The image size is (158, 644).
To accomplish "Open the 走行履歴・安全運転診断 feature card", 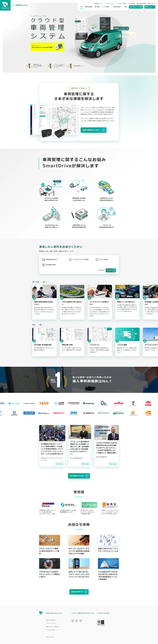I will point(44,342).
